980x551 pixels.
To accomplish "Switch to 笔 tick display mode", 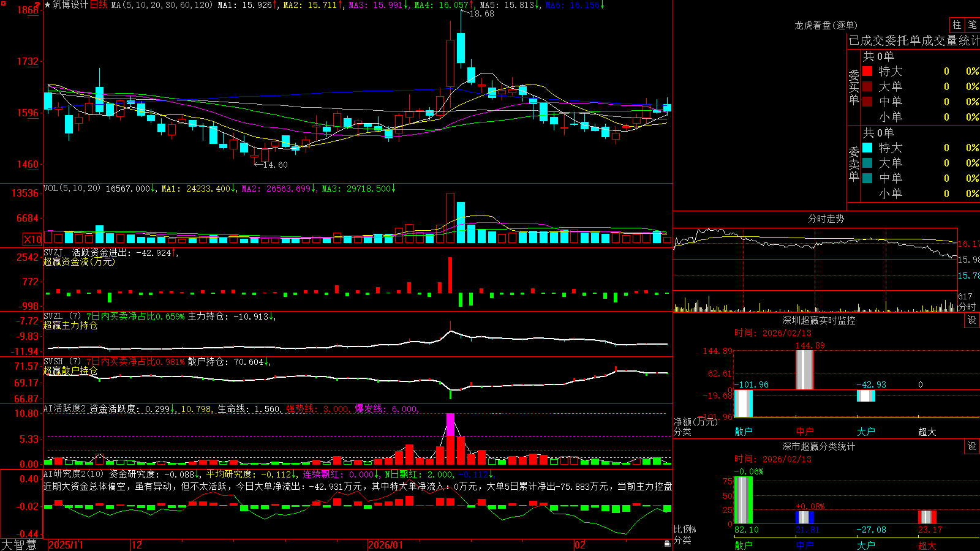I will tap(972, 24).
